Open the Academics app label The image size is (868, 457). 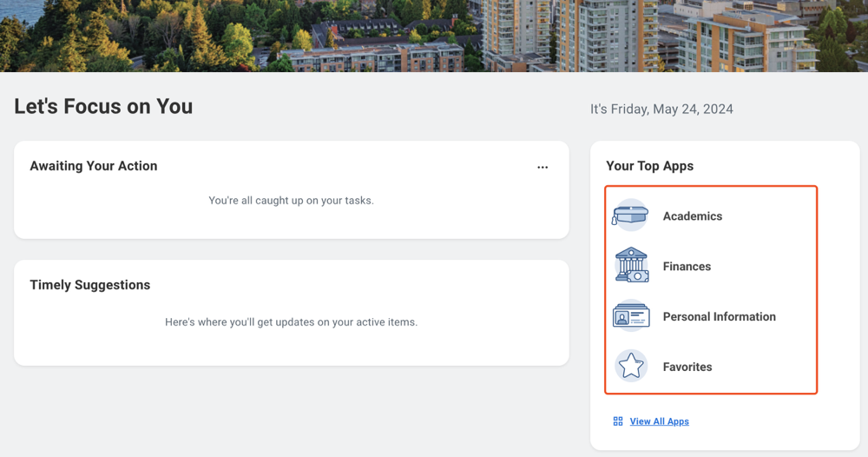coord(692,216)
